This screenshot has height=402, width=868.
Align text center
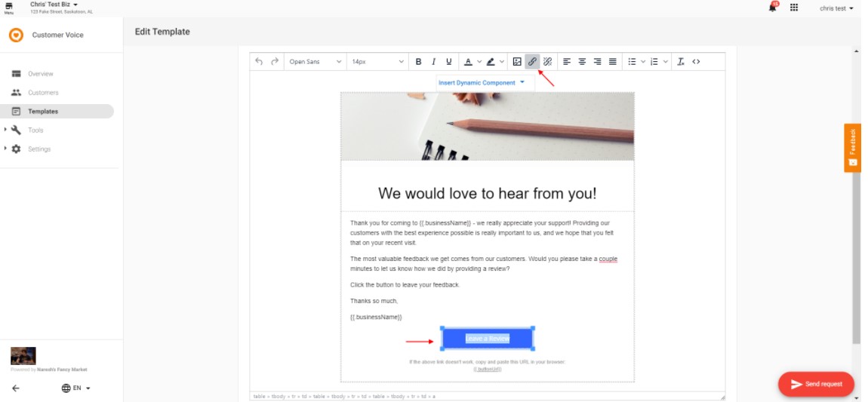click(x=583, y=62)
